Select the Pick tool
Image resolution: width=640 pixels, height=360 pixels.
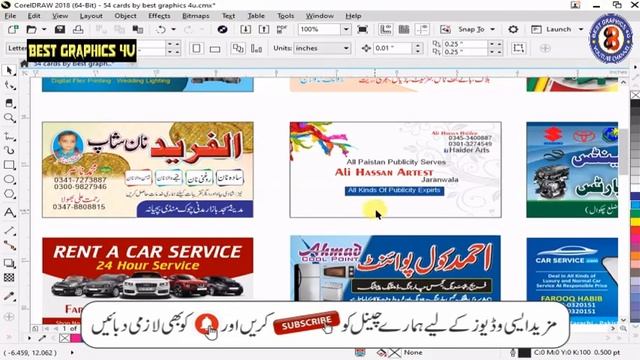pos(9,71)
